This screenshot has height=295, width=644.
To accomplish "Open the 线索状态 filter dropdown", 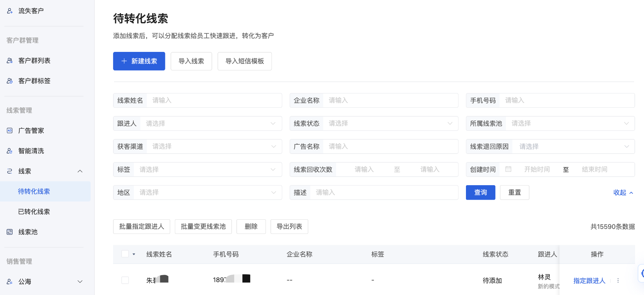I will (x=374, y=123).
